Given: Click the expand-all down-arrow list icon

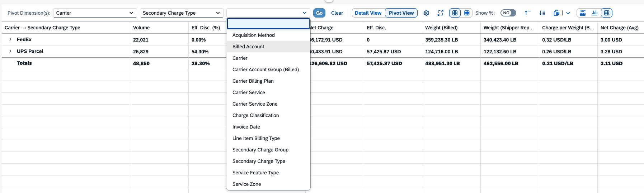Looking at the screenshot, I should click(542, 13).
